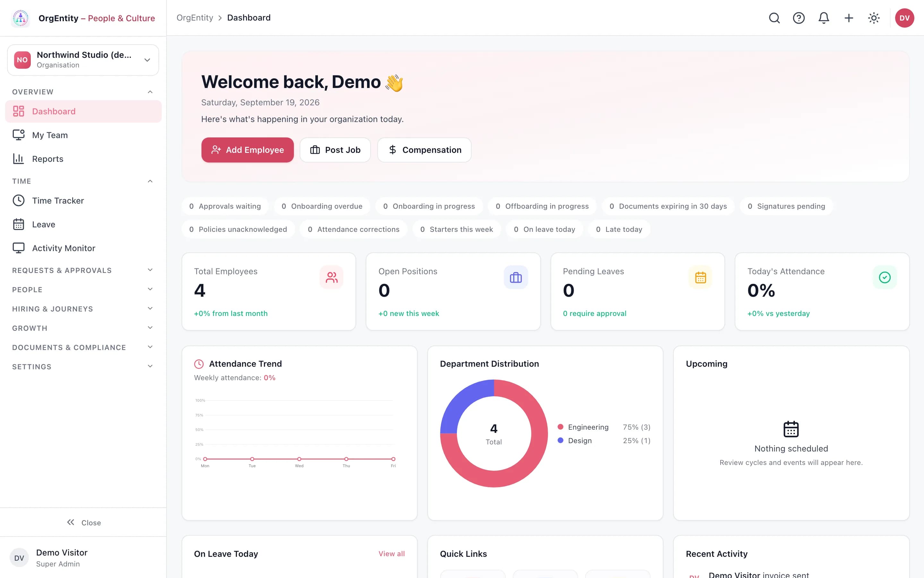This screenshot has height=578, width=924.
Task: Click the Design legend color dot
Action: click(x=560, y=440)
